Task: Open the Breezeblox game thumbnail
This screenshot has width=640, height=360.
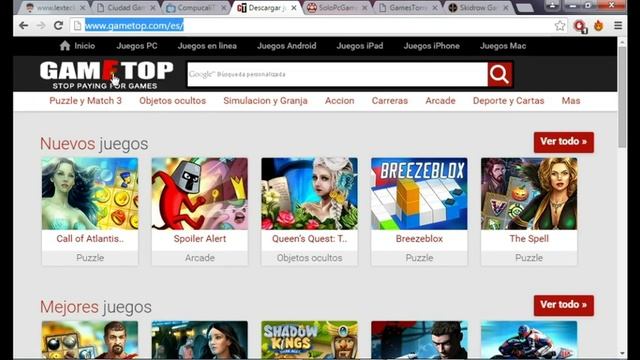Action: (419, 193)
